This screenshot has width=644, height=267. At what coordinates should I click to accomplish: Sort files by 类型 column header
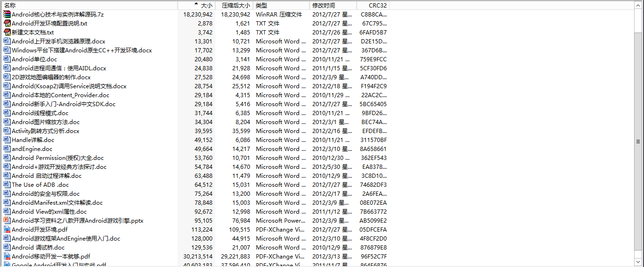coord(282,5)
